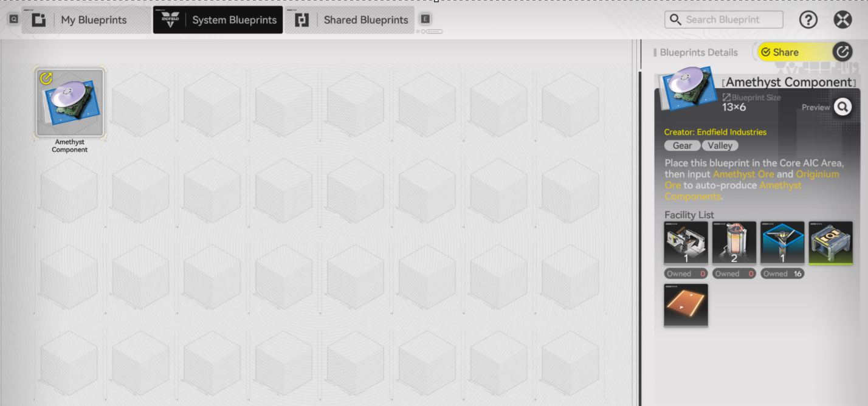Select the Amethyst Component blueprint card in grid
This screenshot has width=868, height=406.
click(70, 102)
